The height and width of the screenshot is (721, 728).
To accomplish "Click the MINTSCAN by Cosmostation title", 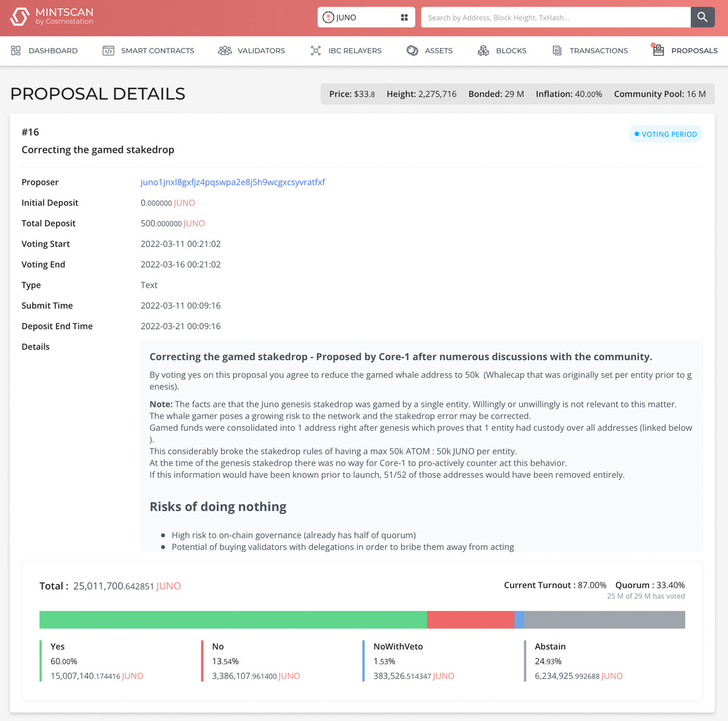I will click(64, 17).
